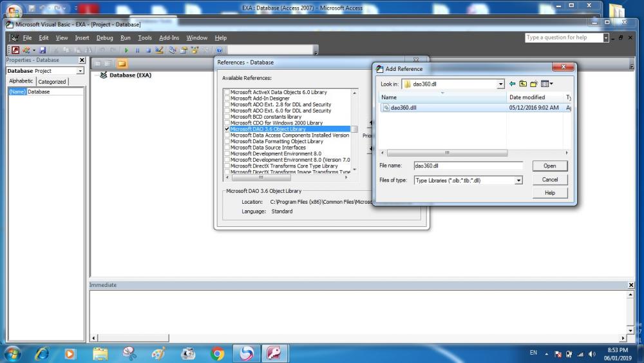644x363 pixels.
Task: Open Google Chrome from taskbar
Action: click(218, 353)
